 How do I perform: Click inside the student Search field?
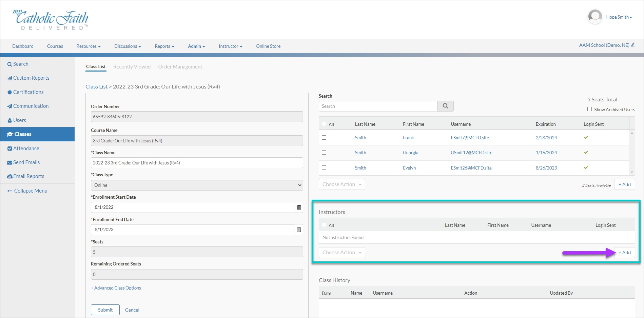coord(378,106)
